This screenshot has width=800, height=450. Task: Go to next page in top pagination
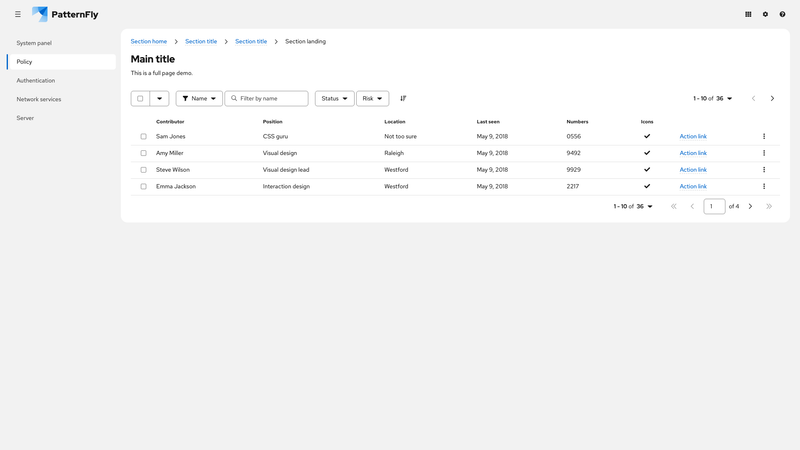[x=772, y=98]
